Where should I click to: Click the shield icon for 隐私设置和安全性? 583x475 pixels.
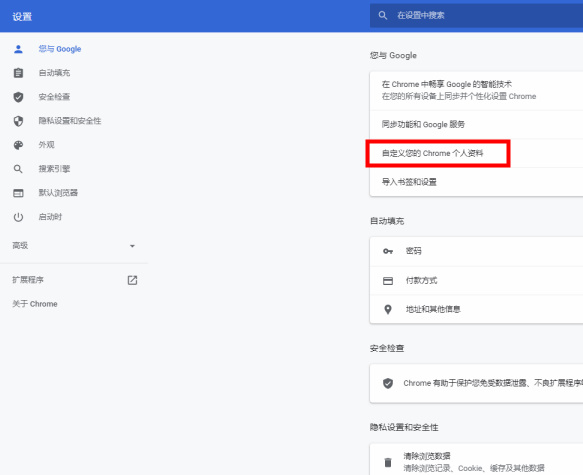[18, 121]
